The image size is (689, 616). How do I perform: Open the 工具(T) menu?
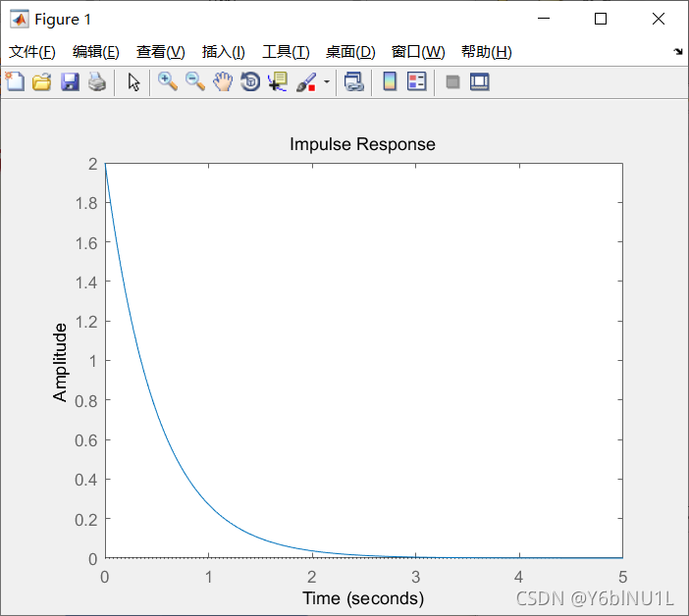(286, 52)
